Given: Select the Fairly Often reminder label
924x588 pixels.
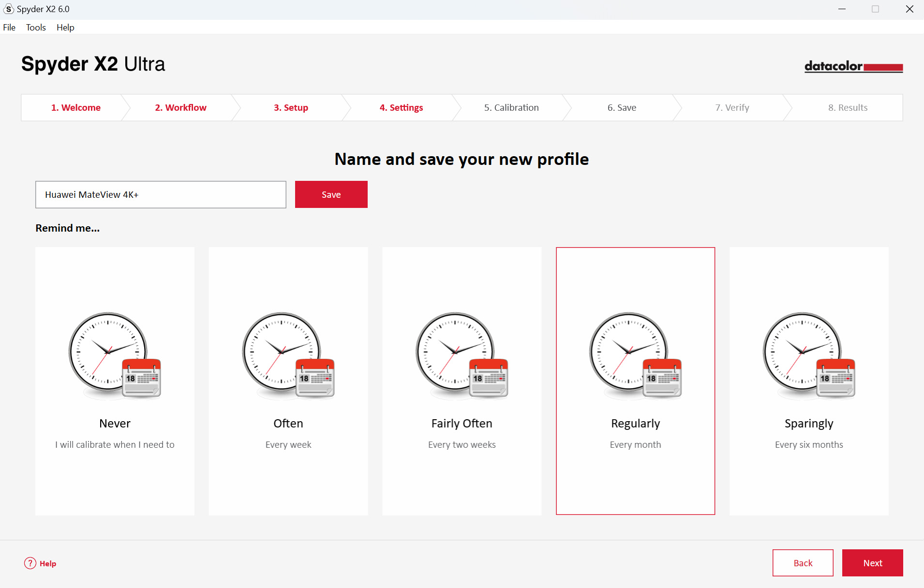Looking at the screenshot, I should tap(462, 424).
